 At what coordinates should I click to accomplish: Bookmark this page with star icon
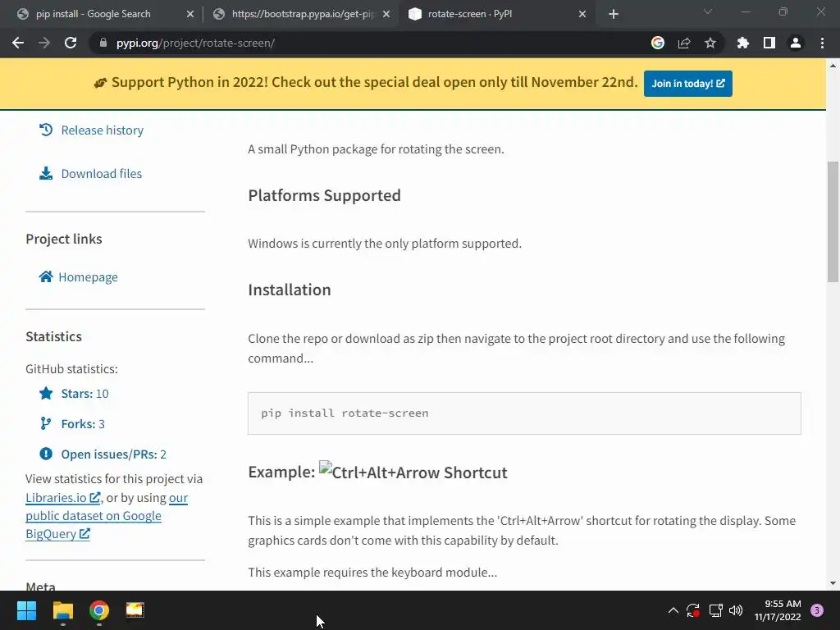pyautogui.click(x=710, y=43)
